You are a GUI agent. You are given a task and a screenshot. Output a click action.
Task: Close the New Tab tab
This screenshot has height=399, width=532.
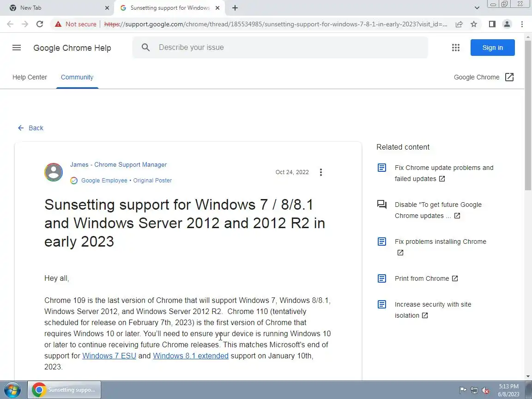coord(107,8)
